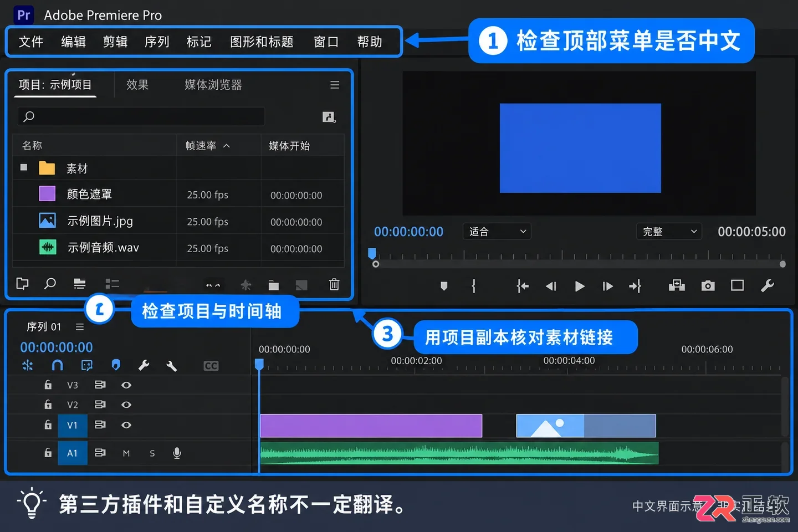Screen dimensions: 798x532
Task: Open the 图形和标题 menu
Action: (x=262, y=42)
